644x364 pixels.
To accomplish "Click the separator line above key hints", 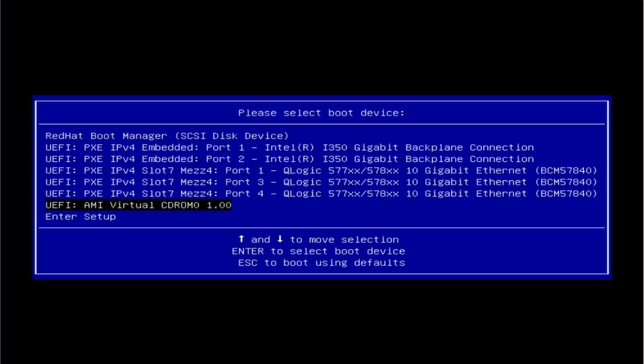I will (321, 228).
